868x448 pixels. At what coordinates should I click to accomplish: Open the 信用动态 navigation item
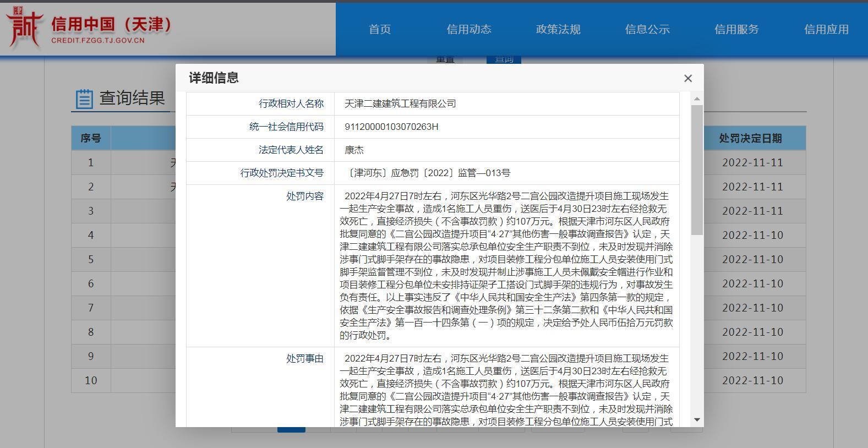tap(469, 30)
